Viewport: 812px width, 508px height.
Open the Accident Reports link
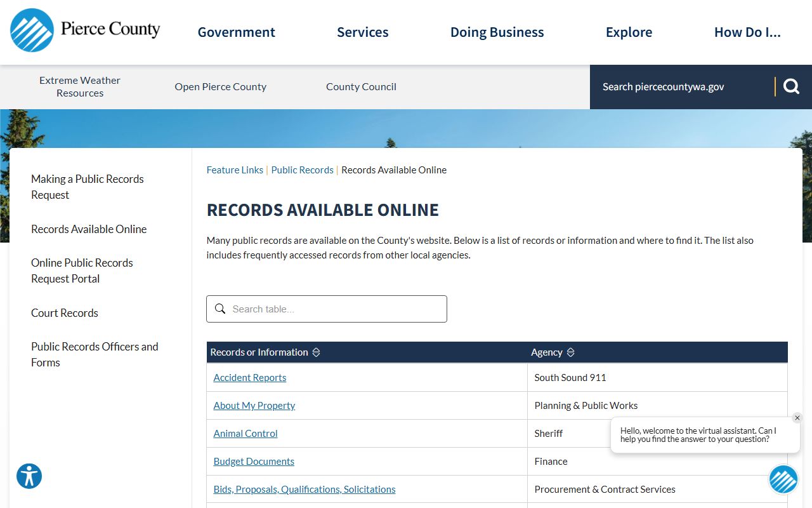click(250, 377)
